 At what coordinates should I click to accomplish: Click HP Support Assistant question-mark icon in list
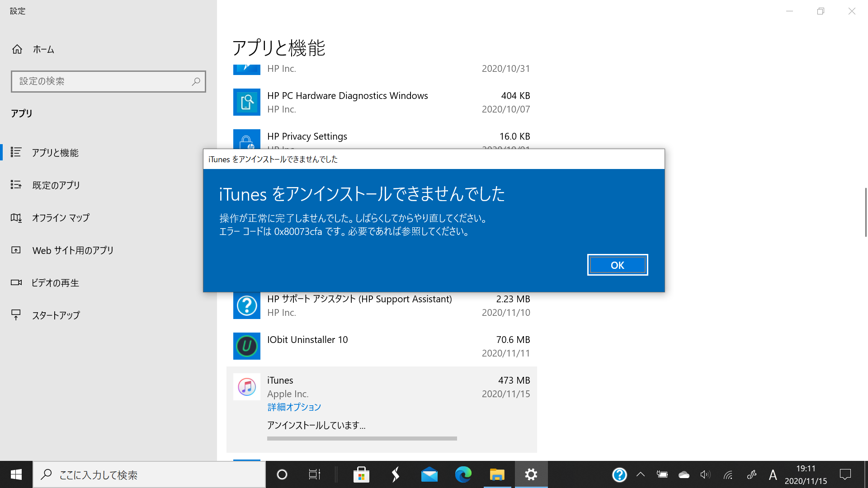(247, 305)
